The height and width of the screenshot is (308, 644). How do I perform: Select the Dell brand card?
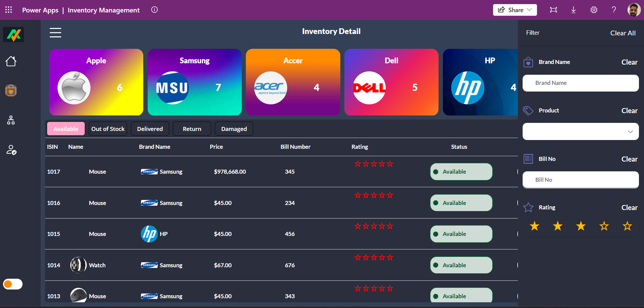tap(391, 82)
